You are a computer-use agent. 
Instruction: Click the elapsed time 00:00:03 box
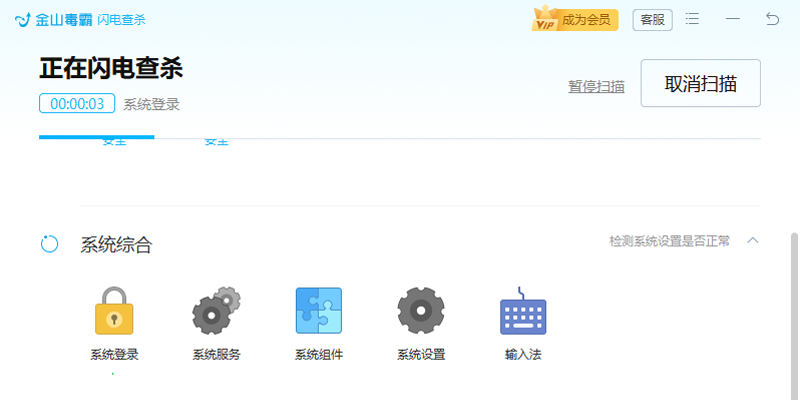pyautogui.click(x=77, y=104)
